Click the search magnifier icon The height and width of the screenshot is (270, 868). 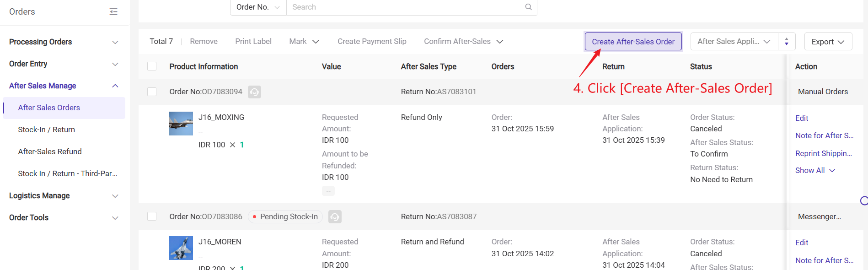tap(528, 7)
